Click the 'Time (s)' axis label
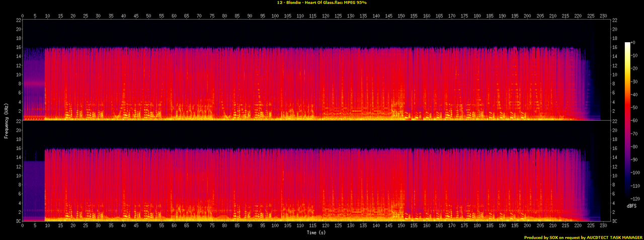644x240 pixels. (x=316, y=233)
